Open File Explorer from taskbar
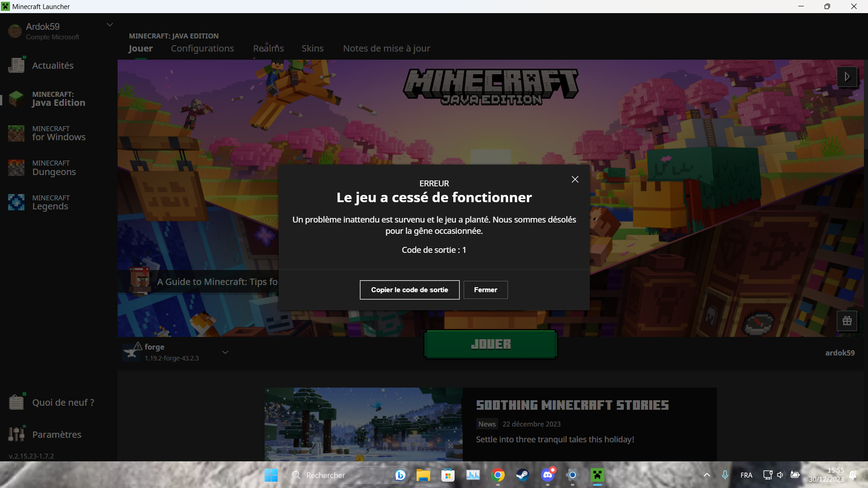The image size is (868, 488). tap(423, 475)
